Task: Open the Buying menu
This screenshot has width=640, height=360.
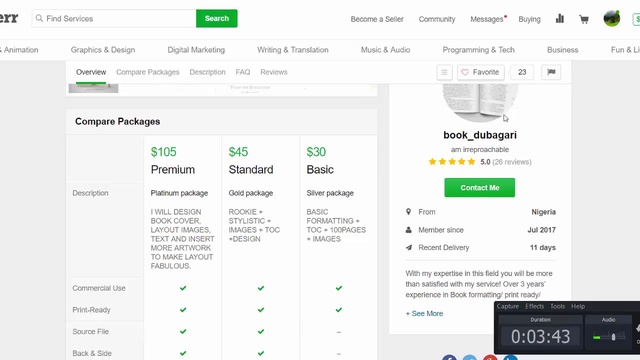Action: (529, 19)
